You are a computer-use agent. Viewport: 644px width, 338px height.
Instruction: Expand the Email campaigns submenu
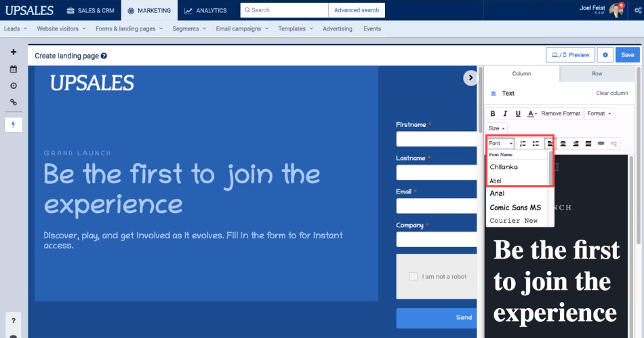point(242,29)
